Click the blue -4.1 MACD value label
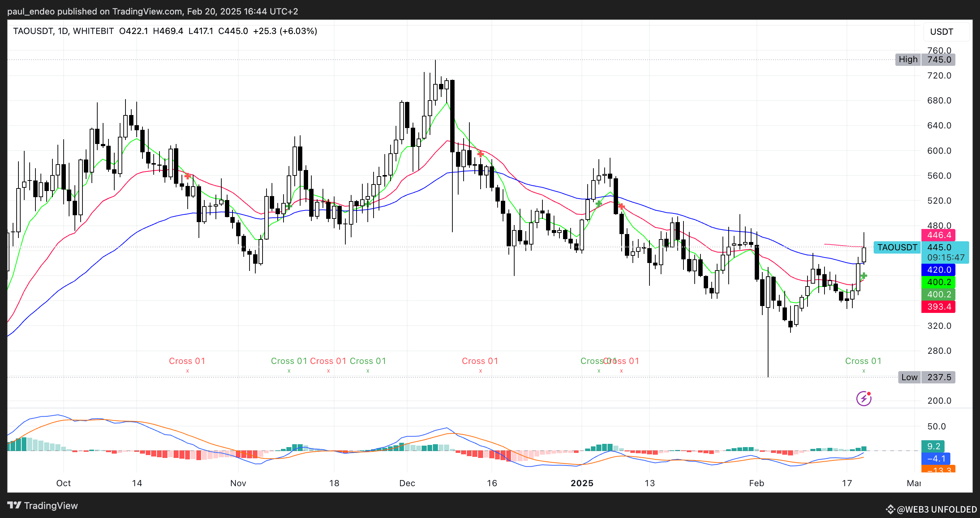The image size is (980, 518). [936, 458]
